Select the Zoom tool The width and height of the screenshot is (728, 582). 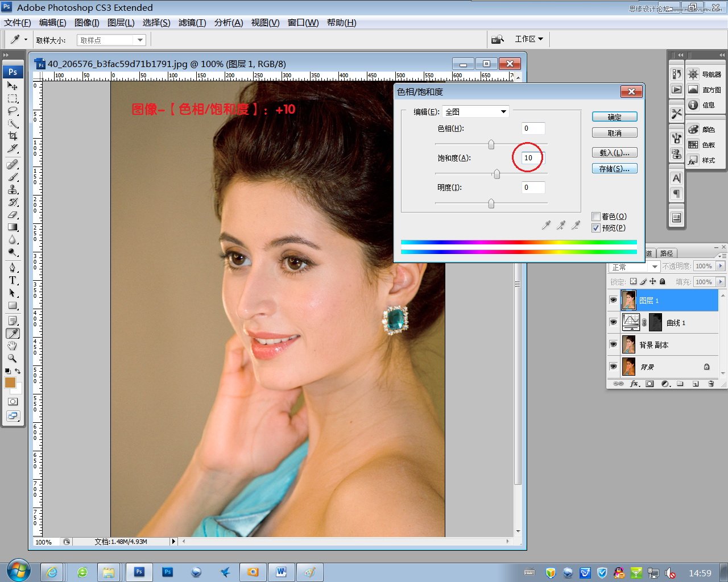point(13,359)
